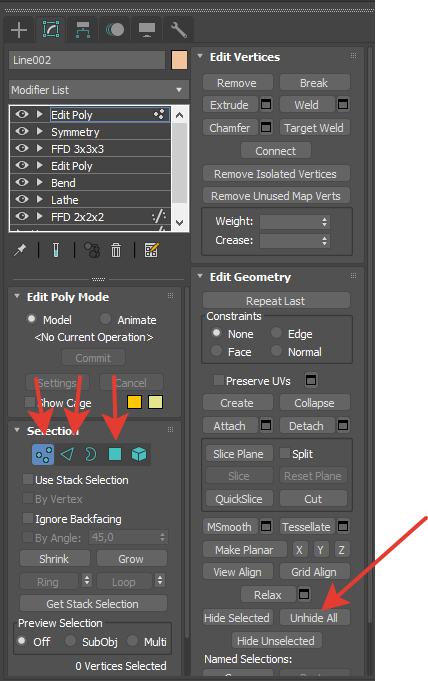This screenshot has height=681, width=428.
Task: Click the object color swatch beside Line002
Action: point(179,60)
